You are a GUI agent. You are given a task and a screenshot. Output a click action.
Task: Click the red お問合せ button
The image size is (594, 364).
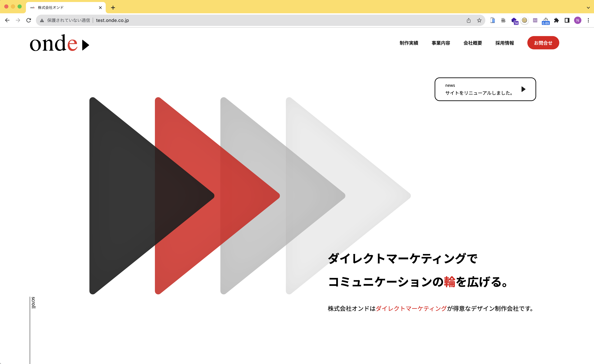[x=543, y=43]
